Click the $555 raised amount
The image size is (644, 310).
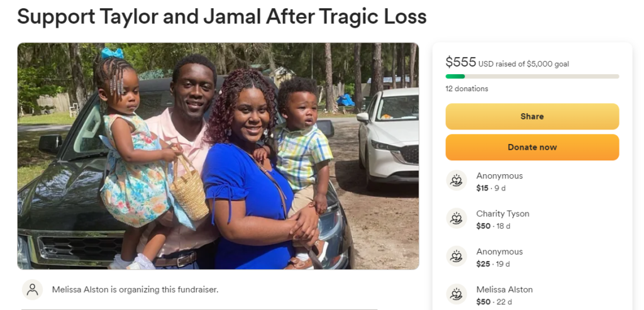point(460,62)
